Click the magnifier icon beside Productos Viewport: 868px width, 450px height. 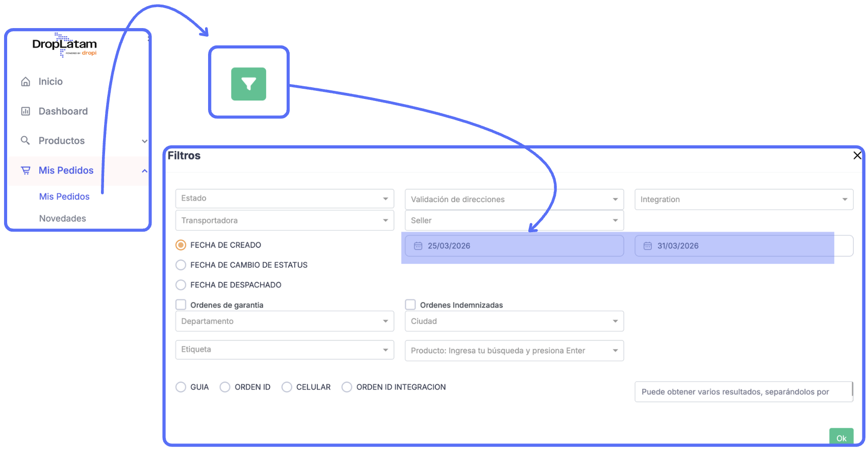pos(25,140)
